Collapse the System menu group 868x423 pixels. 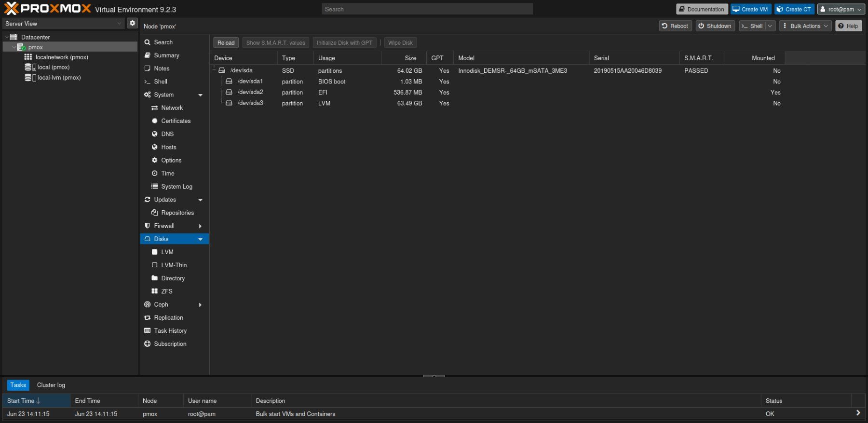tap(200, 95)
